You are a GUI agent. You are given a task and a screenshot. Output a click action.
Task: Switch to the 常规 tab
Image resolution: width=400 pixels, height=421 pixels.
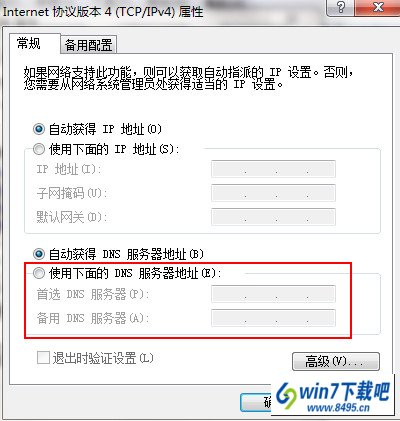click(x=29, y=43)
